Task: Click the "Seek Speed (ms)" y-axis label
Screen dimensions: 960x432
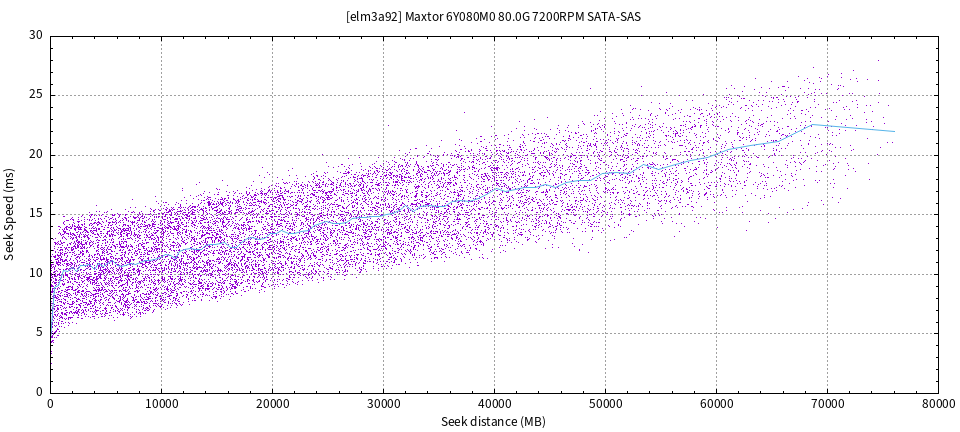Action: (10, 213)
